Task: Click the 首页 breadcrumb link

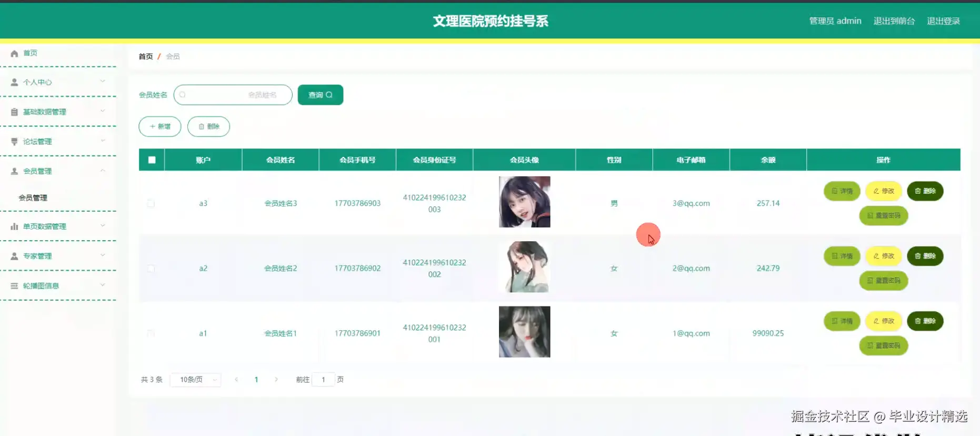Action: click(x=146, y=56)
